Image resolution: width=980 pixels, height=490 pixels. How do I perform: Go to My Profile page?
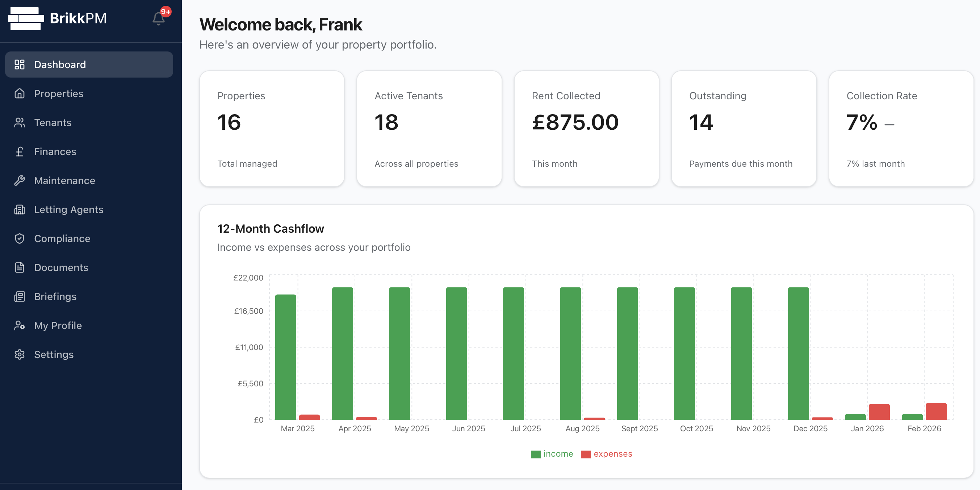click(x=58, y=325)
